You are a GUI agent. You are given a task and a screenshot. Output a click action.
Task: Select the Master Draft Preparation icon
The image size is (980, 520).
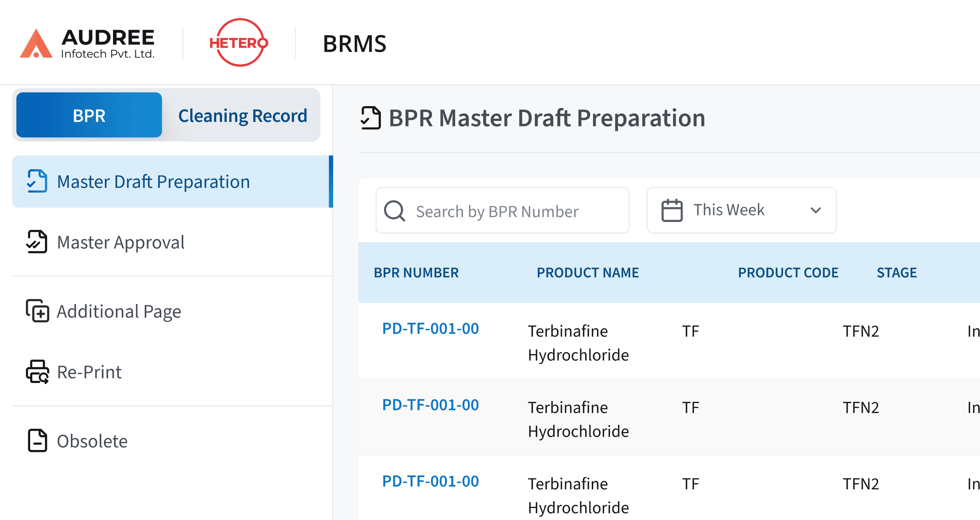pyautogui.click(x=37, y=182)
